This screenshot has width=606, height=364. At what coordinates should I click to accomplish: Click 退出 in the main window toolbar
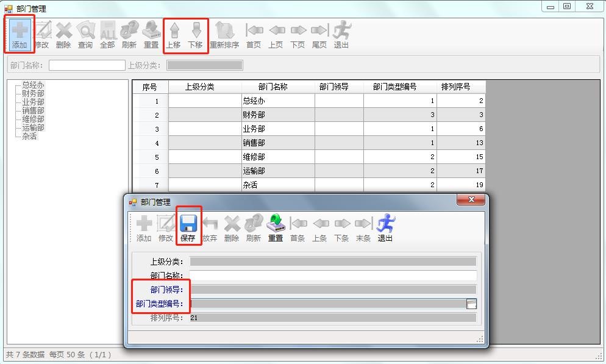(341, 35)
